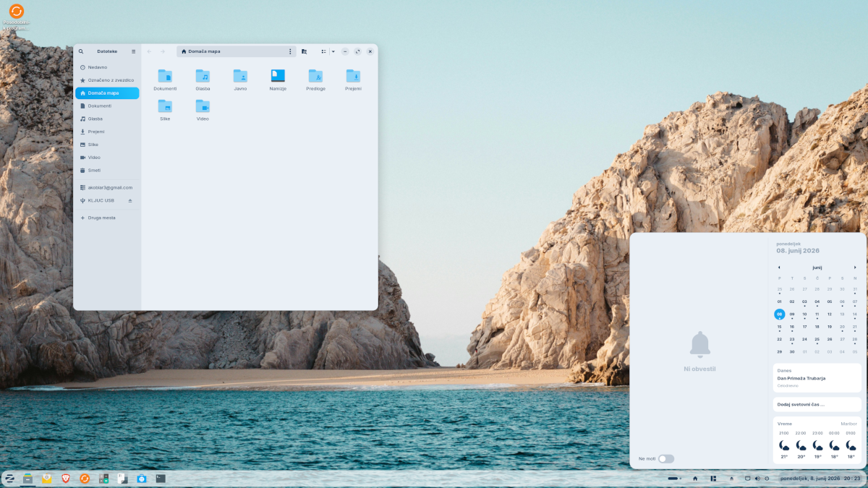This screenshot has height=488, width=868.
Task: Open the view options dropdown arrow
Action: pyautogui.click(x=333, y=51)
